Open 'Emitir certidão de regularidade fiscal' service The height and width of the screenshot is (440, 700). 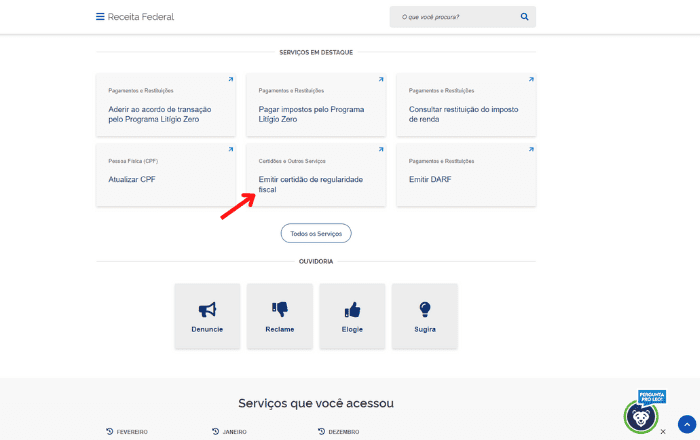pyautogui.click(x=310, y=184)
